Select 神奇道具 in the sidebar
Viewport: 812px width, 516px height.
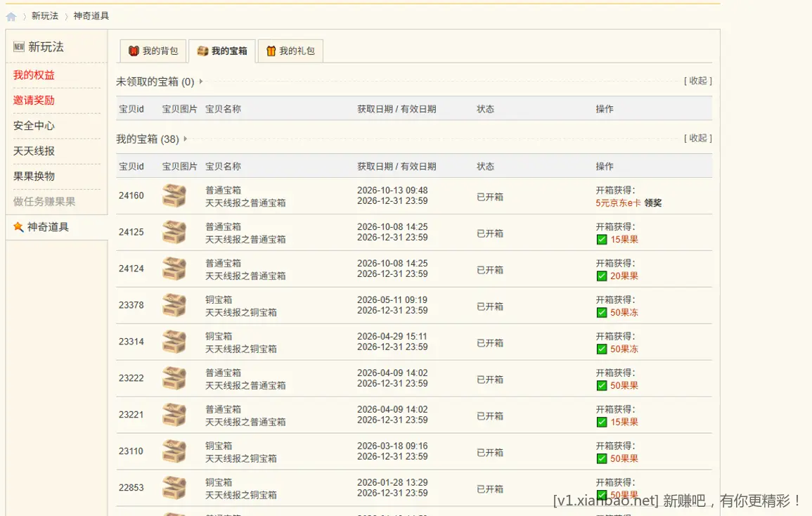click(48, 227)
